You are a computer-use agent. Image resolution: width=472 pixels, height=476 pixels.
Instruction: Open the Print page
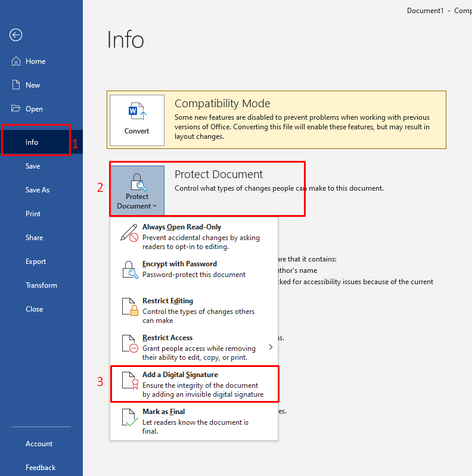33,214
